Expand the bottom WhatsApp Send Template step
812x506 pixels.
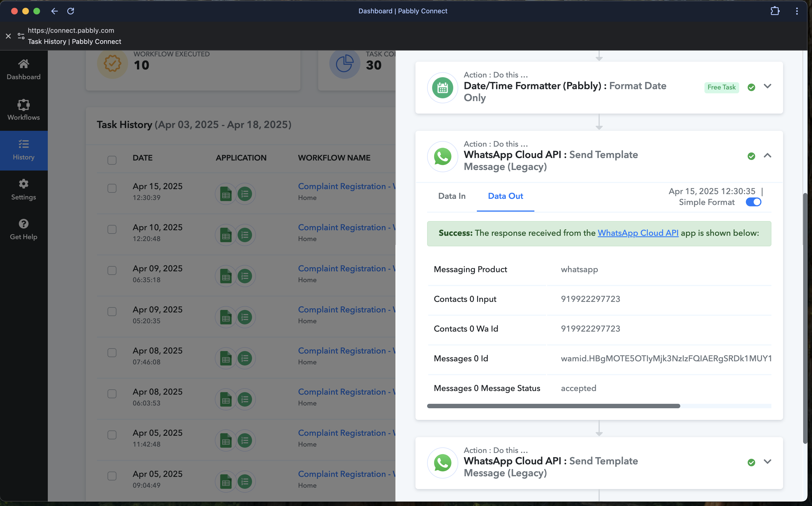tap(767, 462)
